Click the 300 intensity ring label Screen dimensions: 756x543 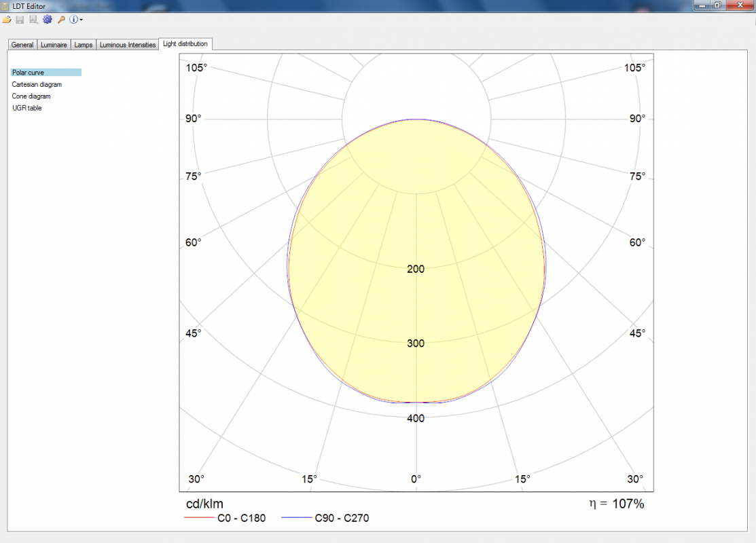[416, 343]
